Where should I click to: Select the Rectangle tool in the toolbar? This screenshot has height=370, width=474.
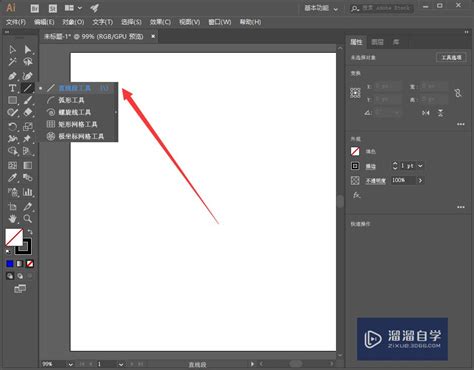click(x=12, y=100)
